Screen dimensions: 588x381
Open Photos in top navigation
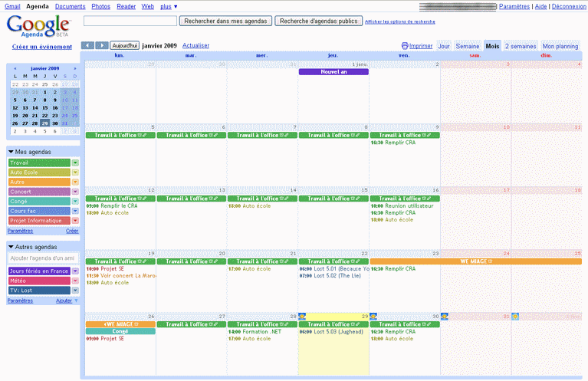point(101,6)
